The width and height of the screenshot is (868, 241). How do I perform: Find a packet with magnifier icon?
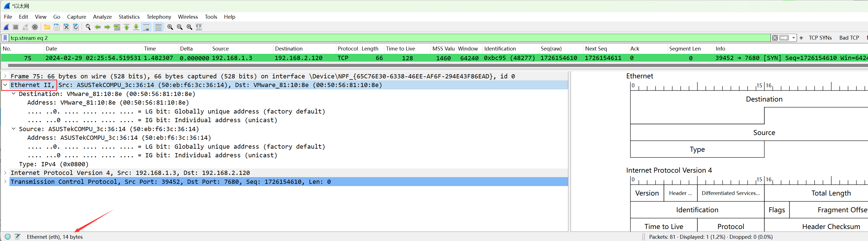[88, 27]
